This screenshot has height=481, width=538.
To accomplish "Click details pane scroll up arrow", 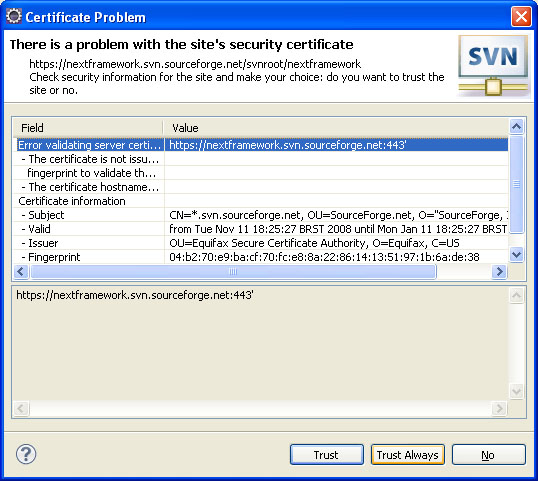I will point(516,295).
